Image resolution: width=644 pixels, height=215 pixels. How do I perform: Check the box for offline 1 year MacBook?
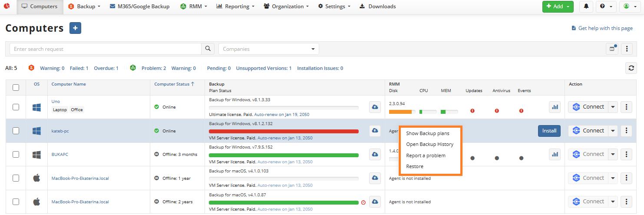point(16,178)
